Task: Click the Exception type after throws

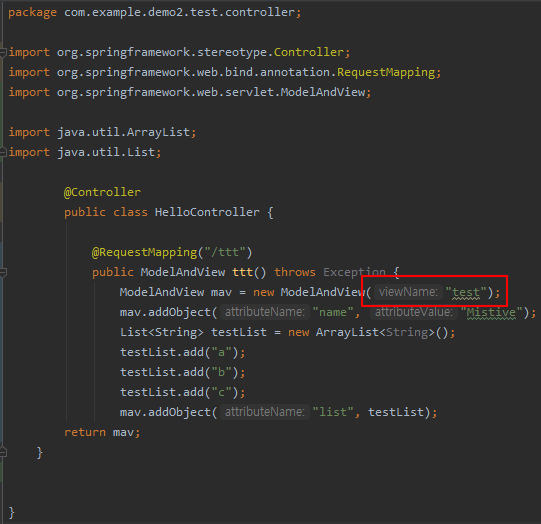Action: click(x=354, y=273)
